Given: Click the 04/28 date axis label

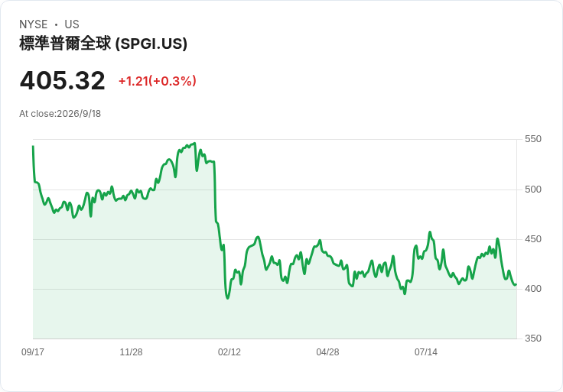Looking at the screenshot, I should (327, 352).
